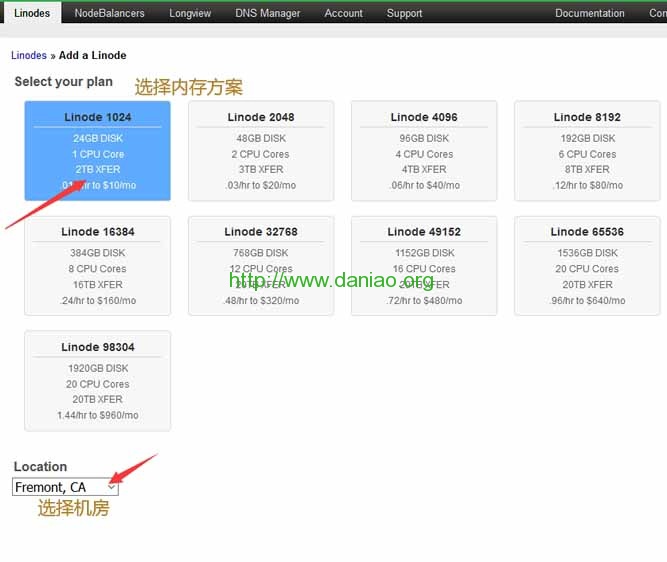Click the 6 CPU Cores text
Screen dimensions: 667x562
[x=587, y=154]
